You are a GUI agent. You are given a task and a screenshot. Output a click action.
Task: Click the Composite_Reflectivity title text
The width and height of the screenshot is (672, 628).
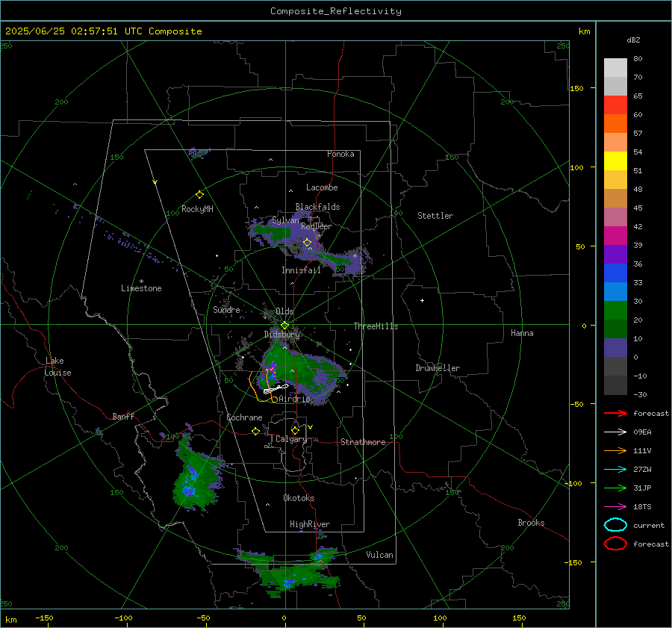click(336, 11)
